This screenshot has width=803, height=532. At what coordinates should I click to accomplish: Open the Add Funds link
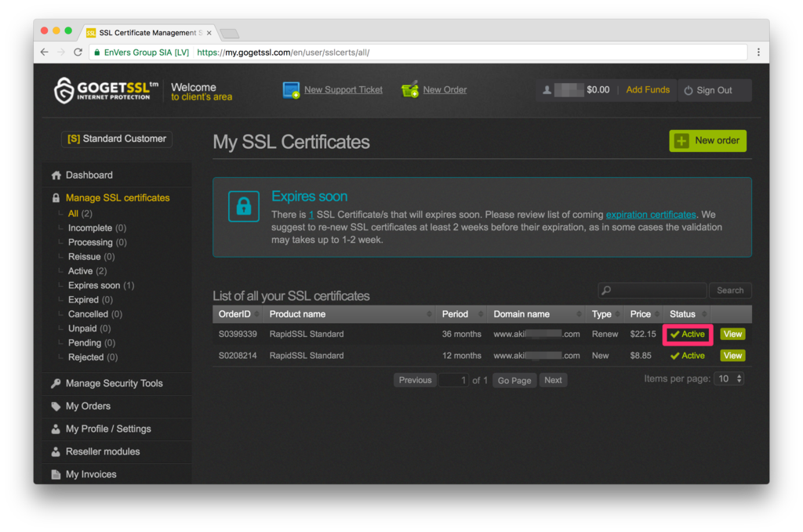(647, 89)
